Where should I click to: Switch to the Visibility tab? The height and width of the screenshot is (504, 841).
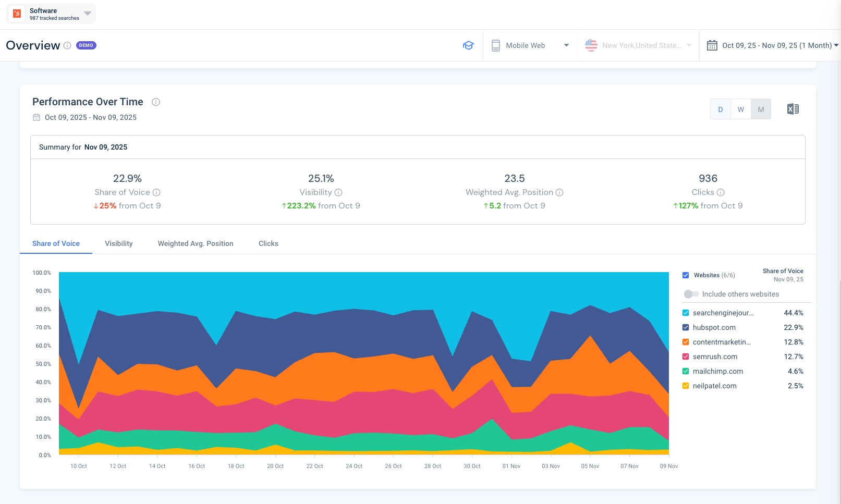pyautogui.click(x=119, y=243)
